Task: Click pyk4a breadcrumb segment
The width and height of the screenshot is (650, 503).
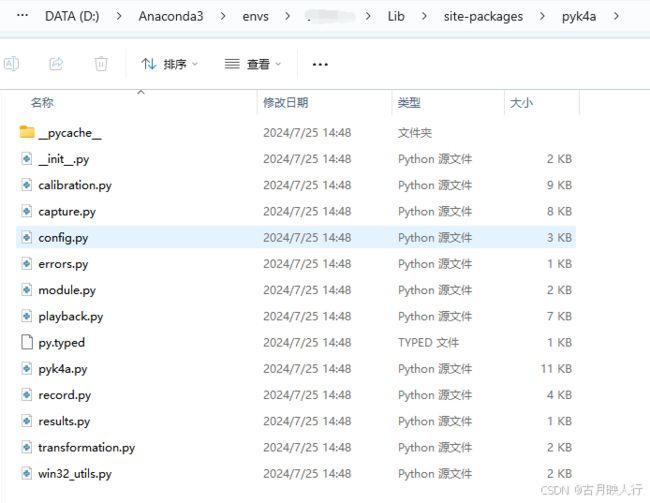Action: point(579,17)
